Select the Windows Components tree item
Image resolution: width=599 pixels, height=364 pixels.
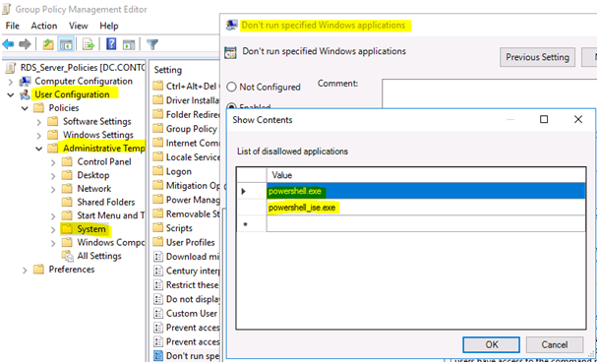(110, 242)
